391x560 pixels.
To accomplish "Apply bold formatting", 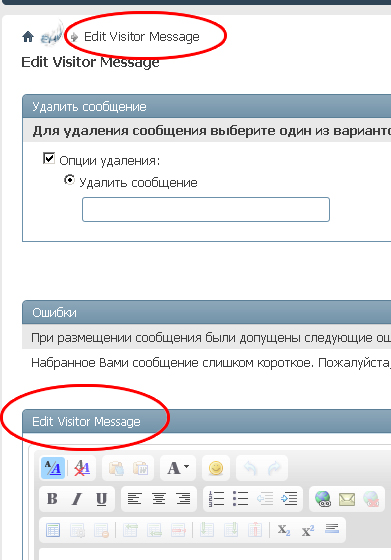I will [x=52, y=499].
